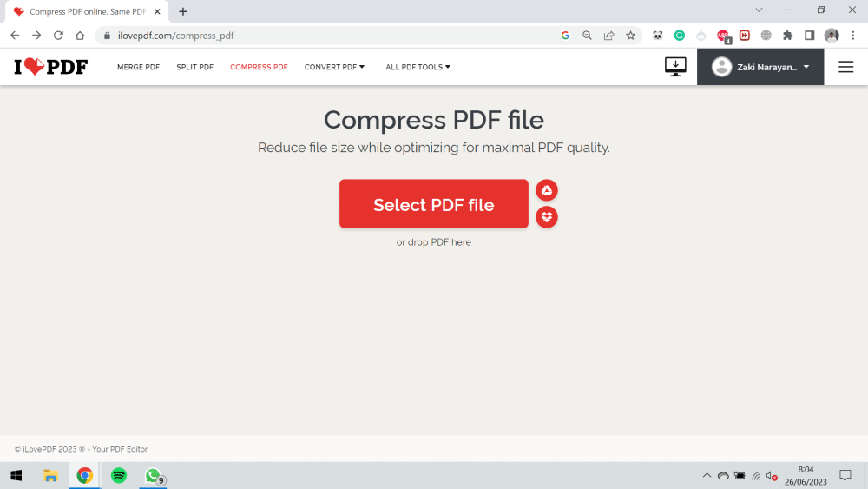Click the iLovePDF 2023 footer text
This screenshot has height=489, width=868.
point(81,449)
